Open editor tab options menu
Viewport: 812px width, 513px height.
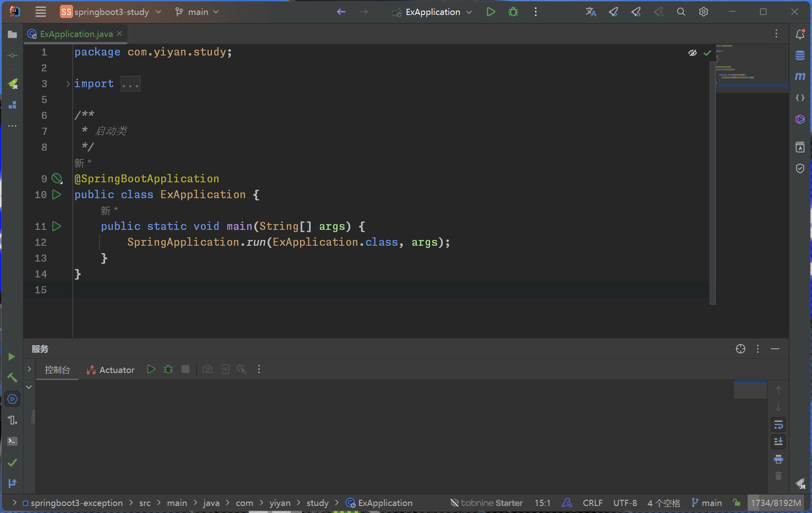776,34
